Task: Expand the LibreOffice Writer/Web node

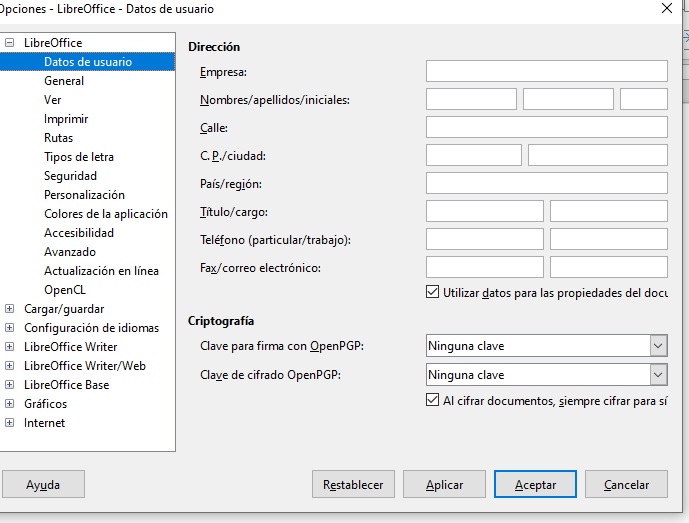Action: coord(9,366)
